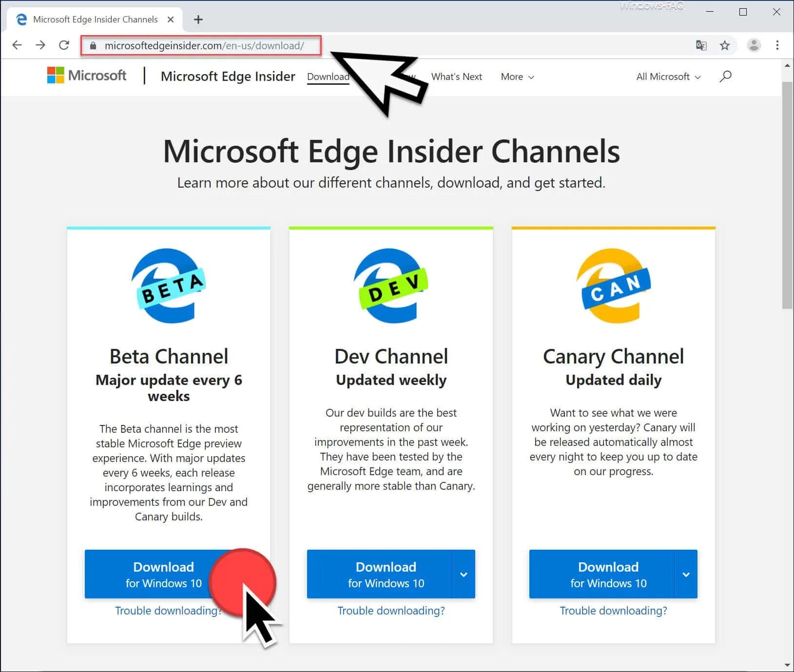The width and height of the screenshot is (794, 672).
Task: Click the scrollbar up arrow
Action: pyautogui.click(x=787, y=65)
